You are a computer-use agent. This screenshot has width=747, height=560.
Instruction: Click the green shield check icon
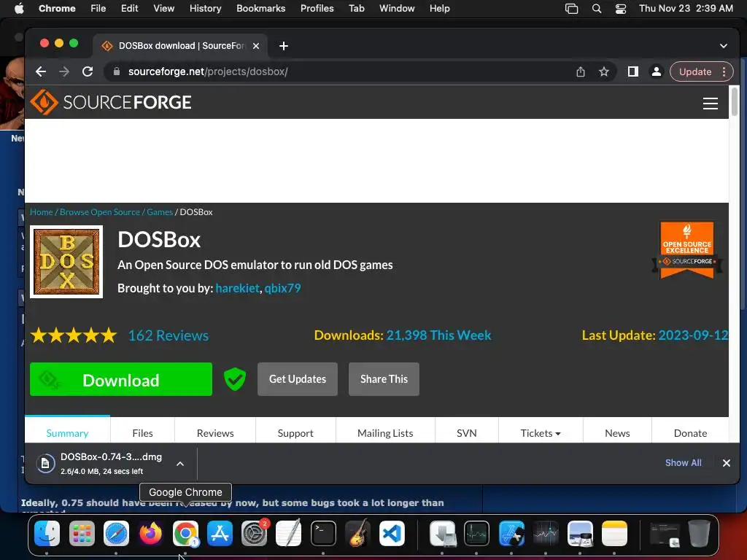click(235, 379)
